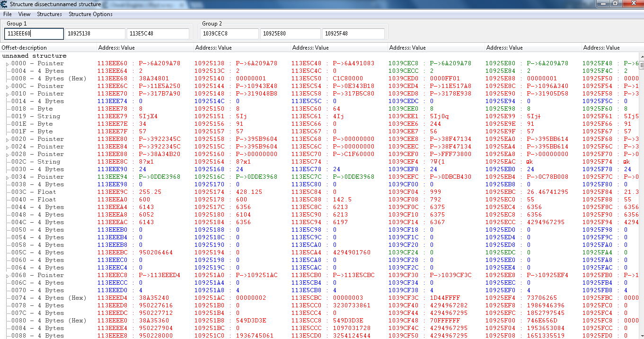Click the Cheat Engine icon in title bar
The image size is (644, 339).
(x=5, y=4)
